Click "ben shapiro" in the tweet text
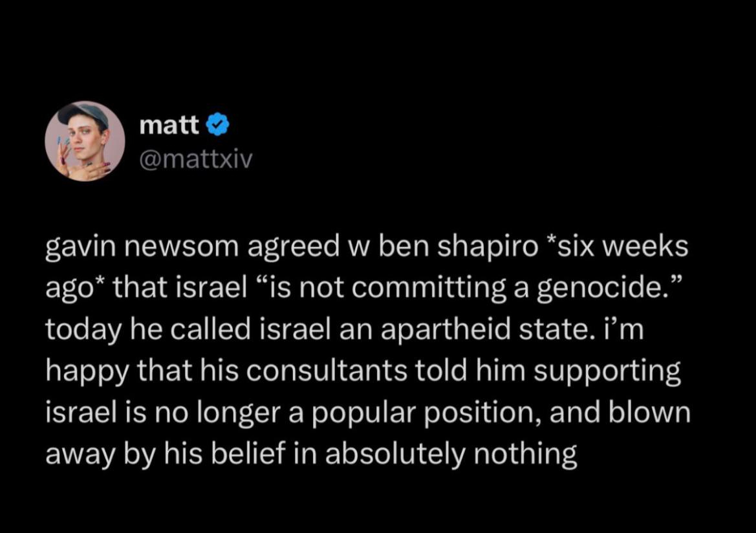756x533 pixels. [x=438, y=250]
